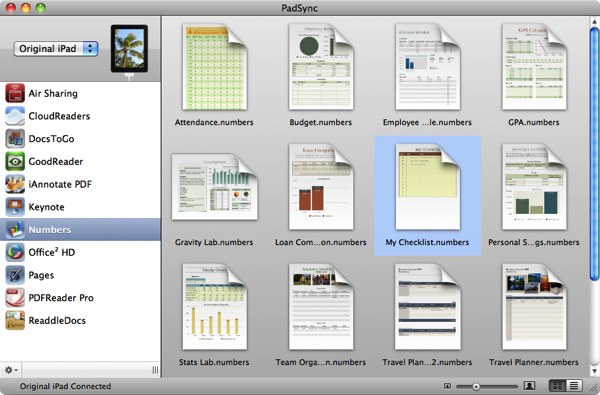The image size is (600, 395).
Task: Click the 'Budget.numbers' file name
Action: click(x=321, y=122)
